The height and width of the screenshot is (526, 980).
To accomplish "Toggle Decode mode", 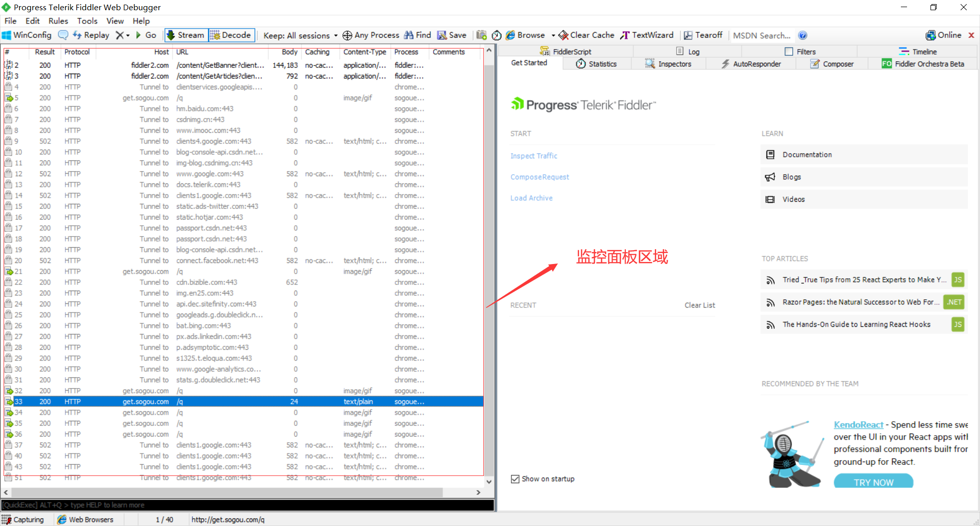I will 231,35.
